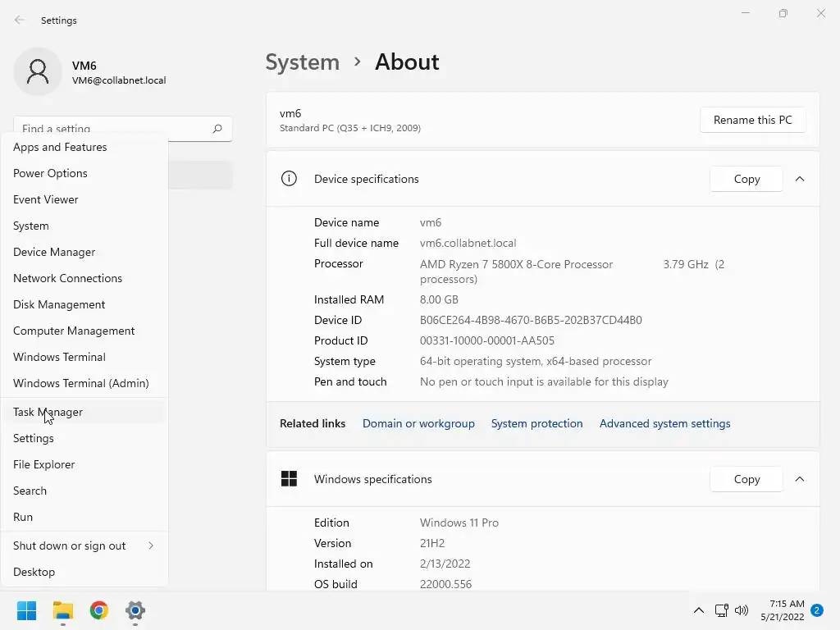Click the Rename this PC button
Image resolution: width=840 pixels, height=630 pixels.
pos(752,120)
